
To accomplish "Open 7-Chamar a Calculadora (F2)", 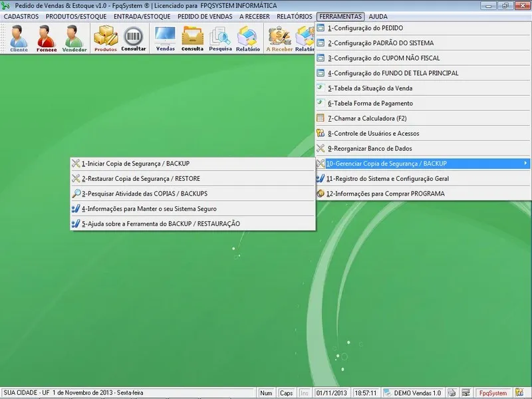I will point(366,118).
